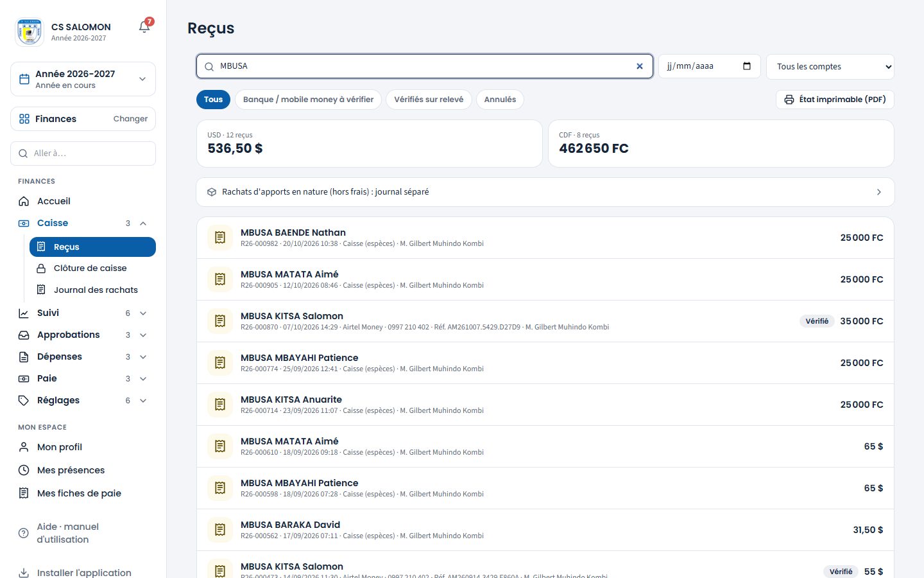Click État imprimable (PDF) button
The width and height of the screenshot is (924, 578).
click(x=835, y=100)
